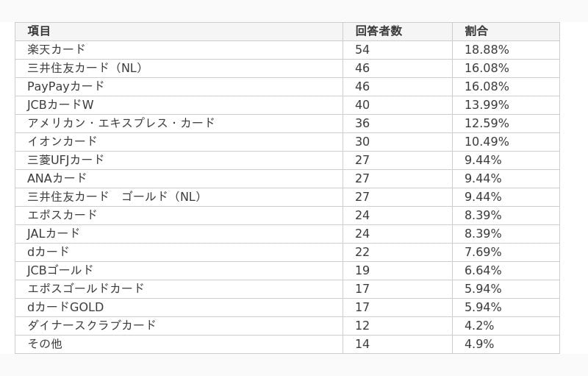Select アメリカン・エキスプレス・カード cell
Screen dimensions: 588x376
[121, 123]
